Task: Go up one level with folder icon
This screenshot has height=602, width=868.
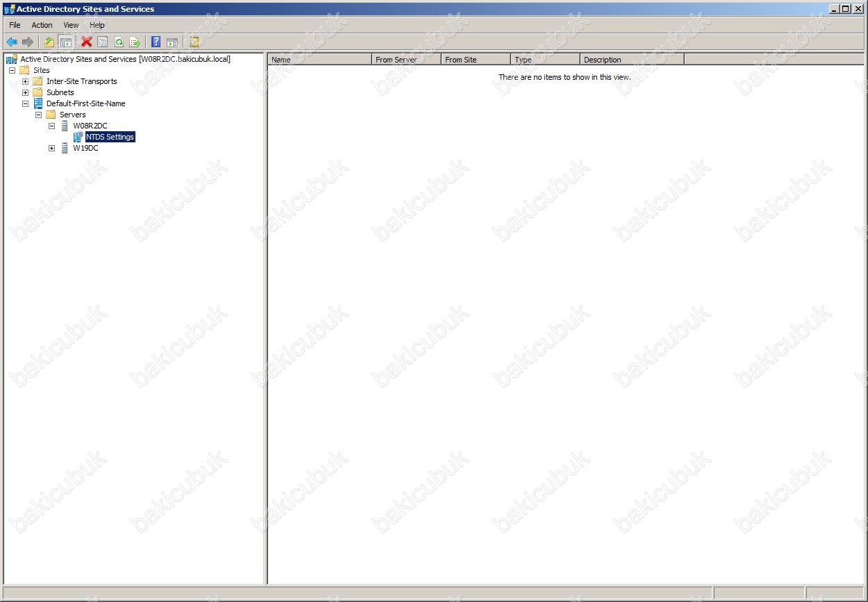Action: (49, 42)
